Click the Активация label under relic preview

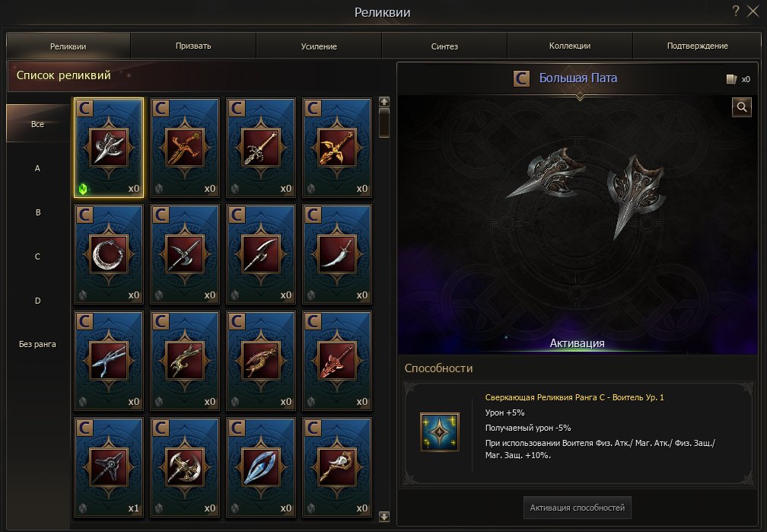click(x=578, y=343)
